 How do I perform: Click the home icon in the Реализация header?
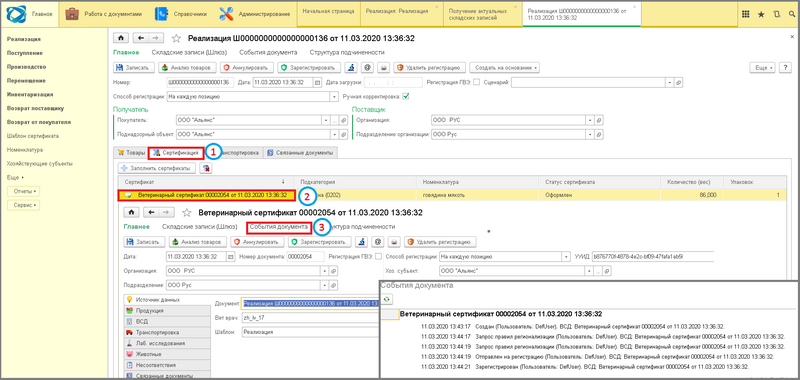point(121,38)
